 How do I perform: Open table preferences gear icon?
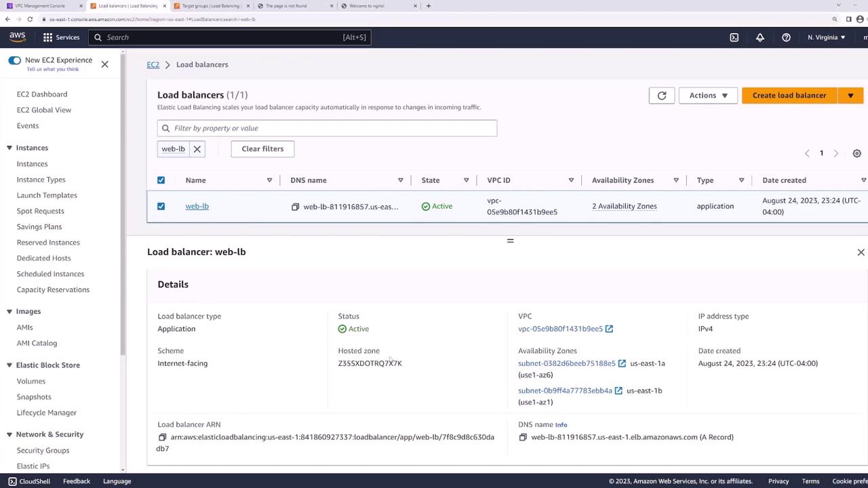click(x=856, y=154)
